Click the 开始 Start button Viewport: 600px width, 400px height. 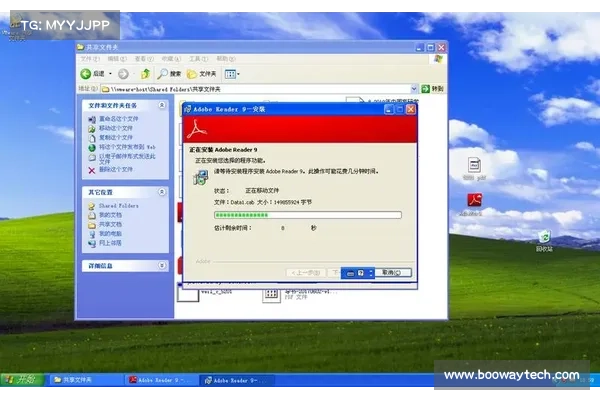click(x=22, y=380)
